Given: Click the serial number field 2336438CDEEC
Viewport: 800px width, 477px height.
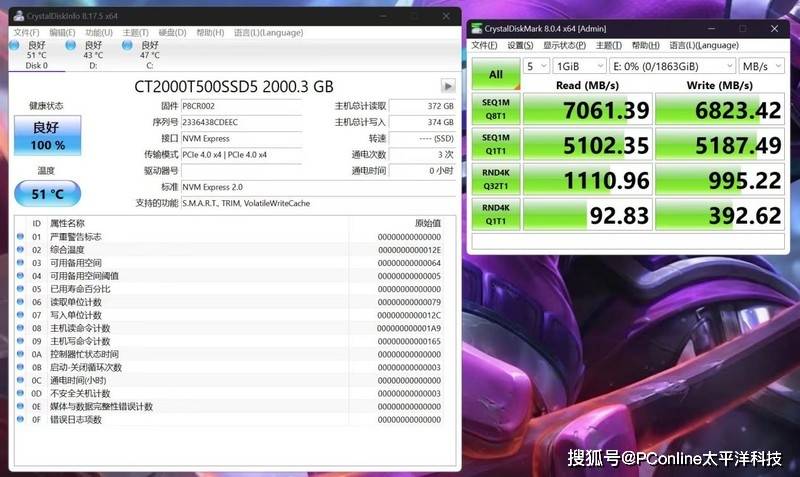Looking at the screenshot, I should pos(242,122).
